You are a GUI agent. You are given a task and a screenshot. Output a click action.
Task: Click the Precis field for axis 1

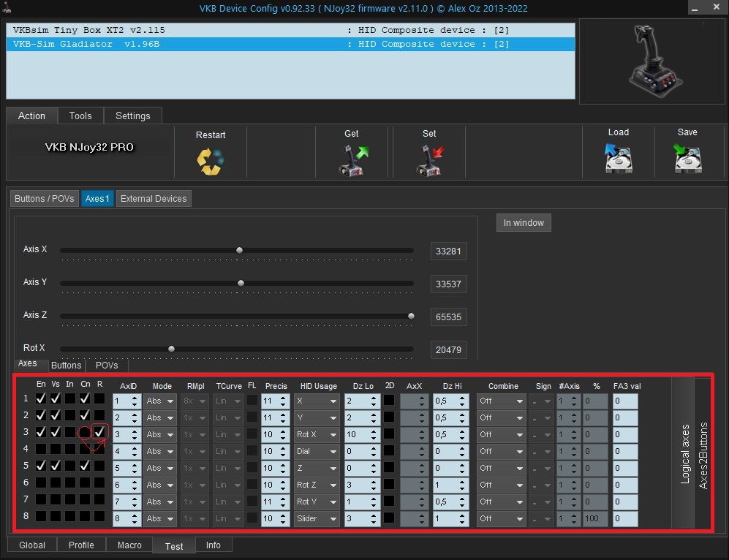(275, 401)
